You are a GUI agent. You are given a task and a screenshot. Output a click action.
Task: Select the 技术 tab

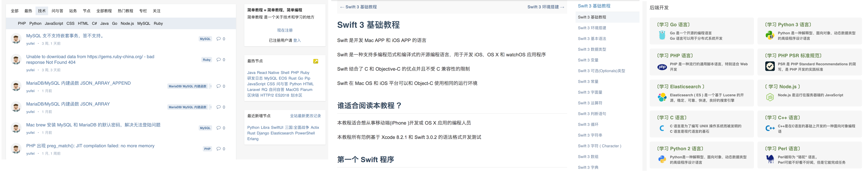click(x=42, y=11)
